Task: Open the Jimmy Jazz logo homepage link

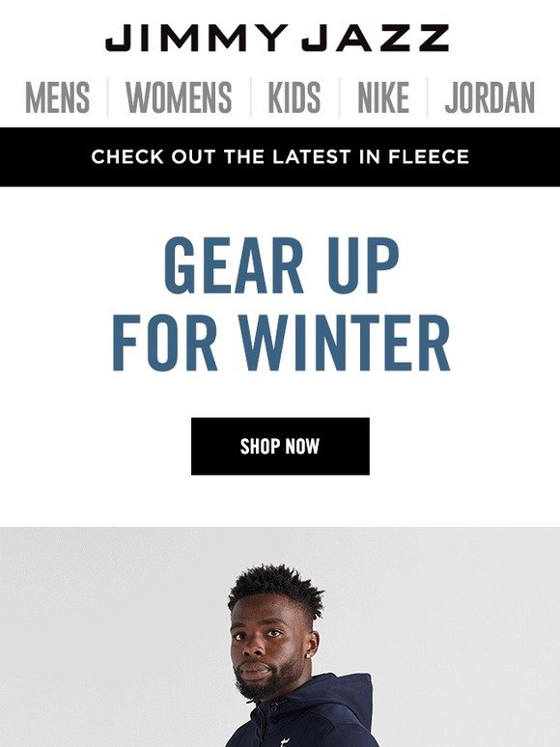Action: (277, 38)
